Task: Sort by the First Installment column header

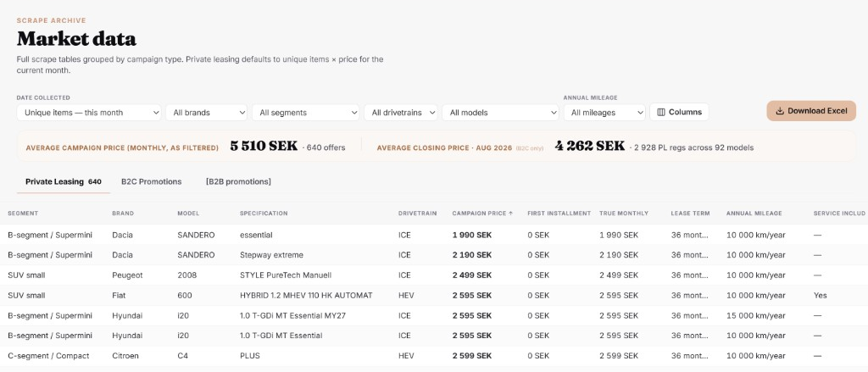Action: [559, 214]
